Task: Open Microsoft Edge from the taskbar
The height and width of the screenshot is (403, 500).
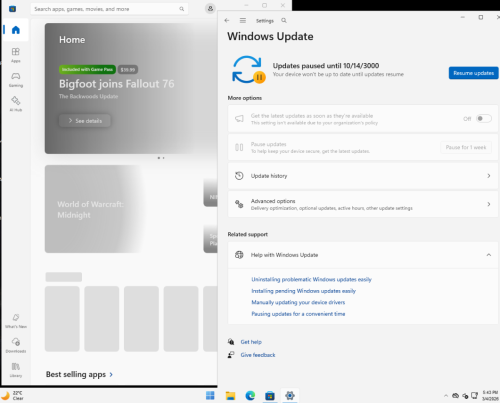Action: click(250, 396)
